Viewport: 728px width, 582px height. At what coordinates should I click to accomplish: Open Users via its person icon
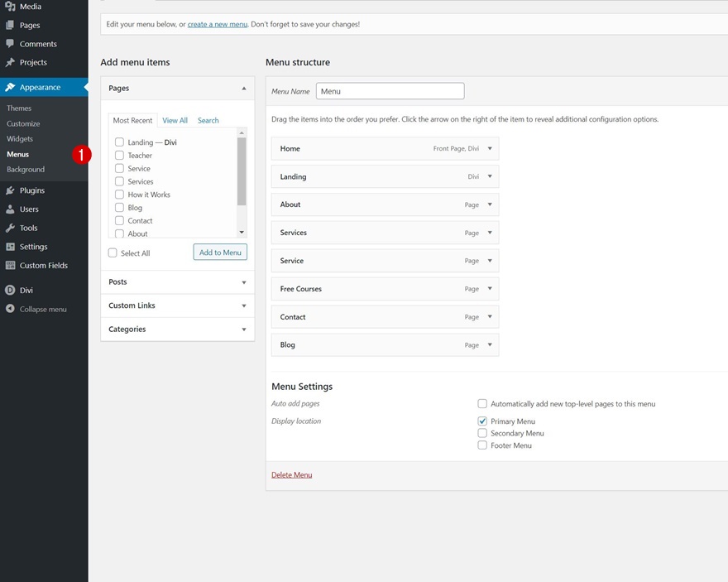11,209
